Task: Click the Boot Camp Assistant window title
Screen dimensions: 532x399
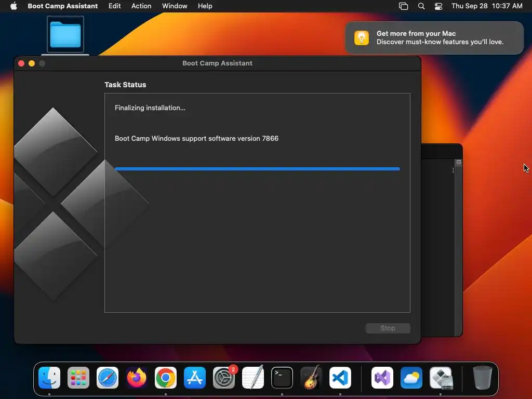Action: [x=218, y=63]
